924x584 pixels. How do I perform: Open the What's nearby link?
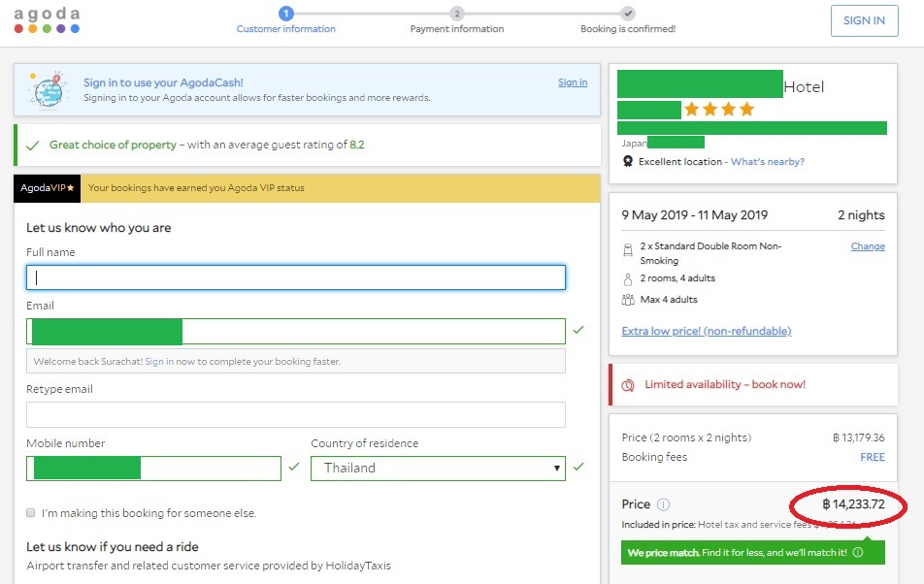pos(767,161)
